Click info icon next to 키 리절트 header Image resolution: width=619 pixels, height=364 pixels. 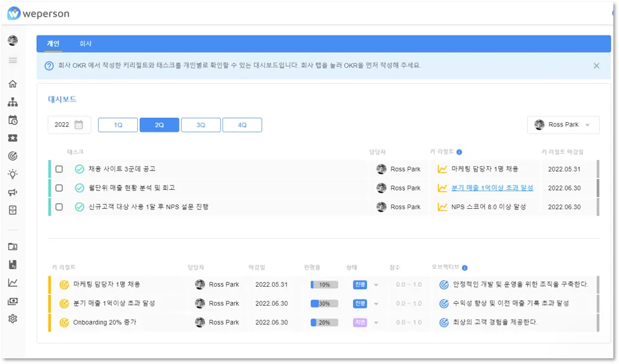pos(459,152)
